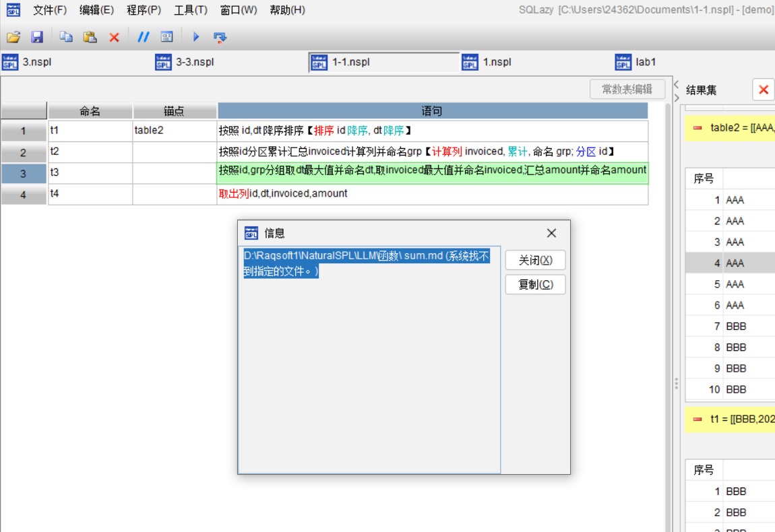Click the step-execute icon in toolbar
The width and height of the screenshot is (775, 532).
(220, 37)
